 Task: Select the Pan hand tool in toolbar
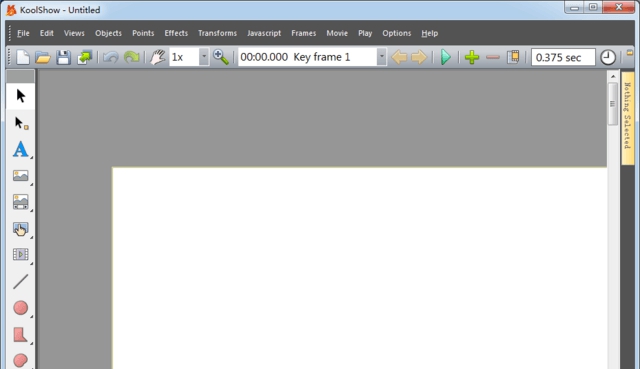[157, 57]
